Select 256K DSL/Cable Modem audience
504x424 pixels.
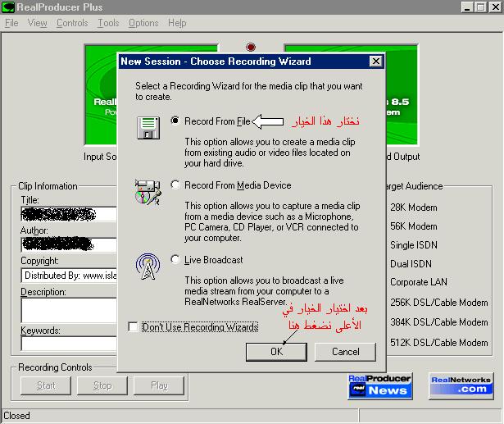pyautogui.click(x=439, y=303)
